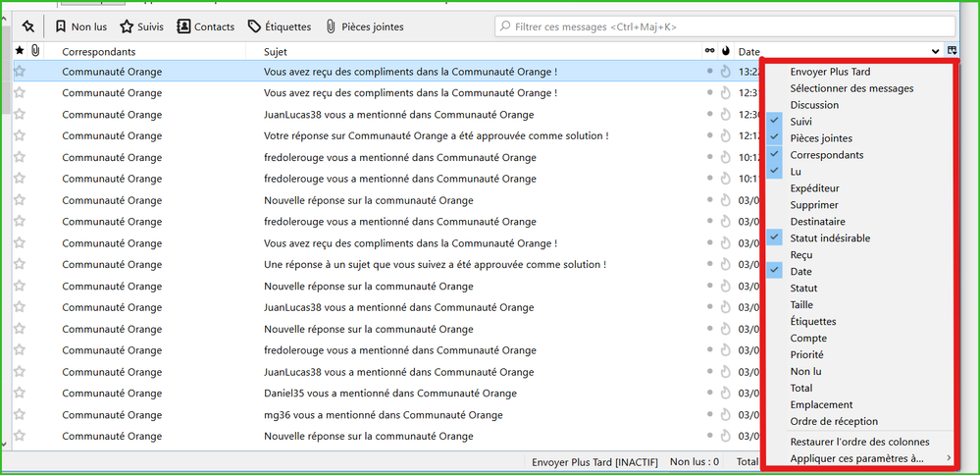This screenshot has height=475, width=980.
Task: Star the first Communauté Orange message
Action: point(19,72)
